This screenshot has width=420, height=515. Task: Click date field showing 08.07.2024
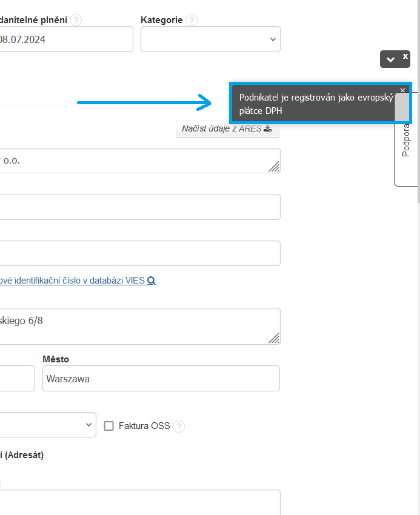65,39
